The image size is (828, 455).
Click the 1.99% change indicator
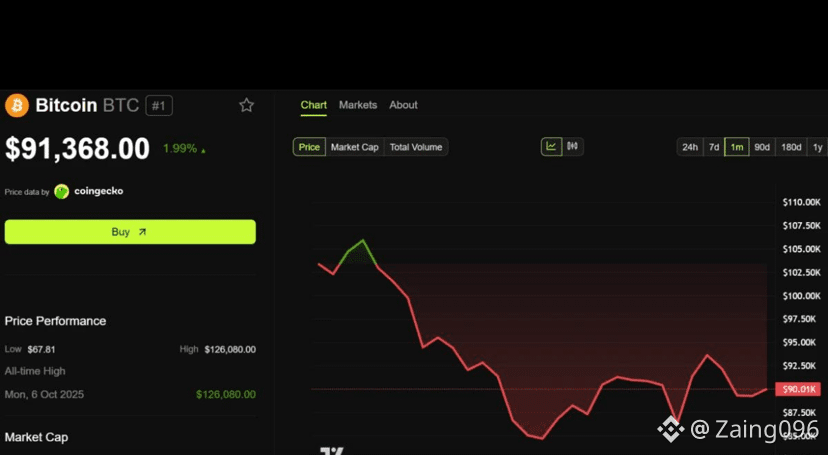click(x=184, y=149)
